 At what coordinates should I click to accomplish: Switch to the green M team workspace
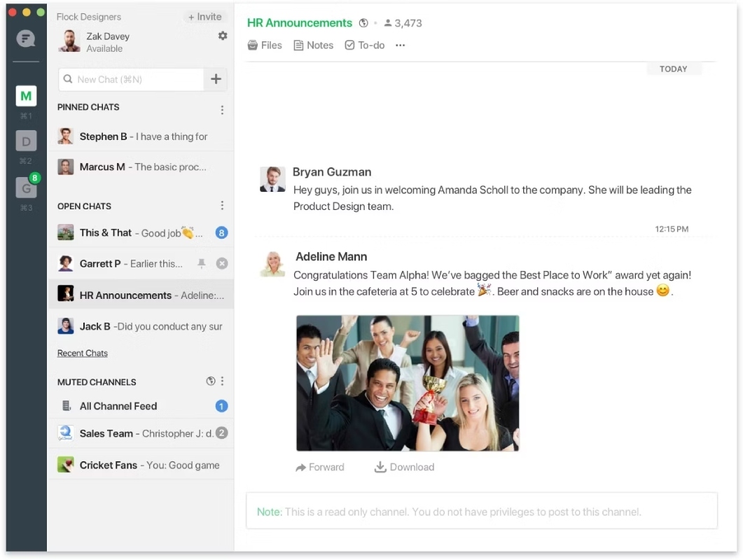pos(26,96)
